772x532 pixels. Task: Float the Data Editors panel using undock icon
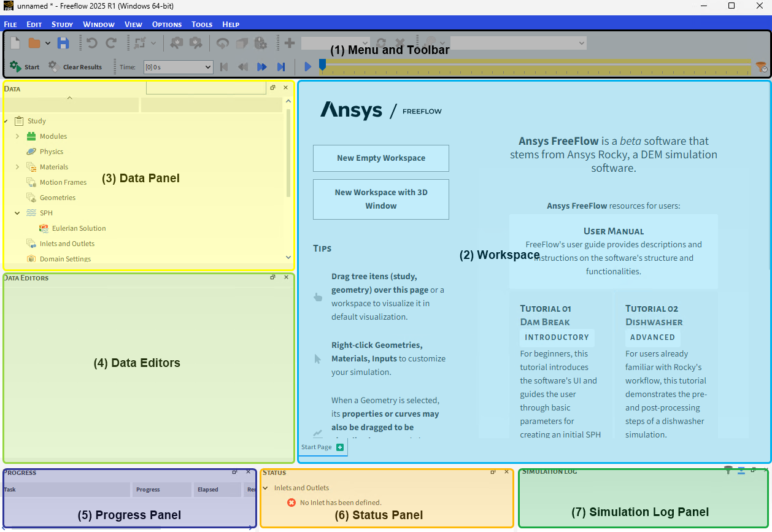click(x=273, y=277)
